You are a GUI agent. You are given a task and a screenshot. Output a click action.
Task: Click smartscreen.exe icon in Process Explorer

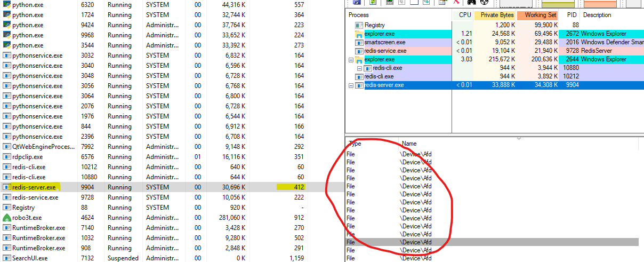[x=359, y=42]
